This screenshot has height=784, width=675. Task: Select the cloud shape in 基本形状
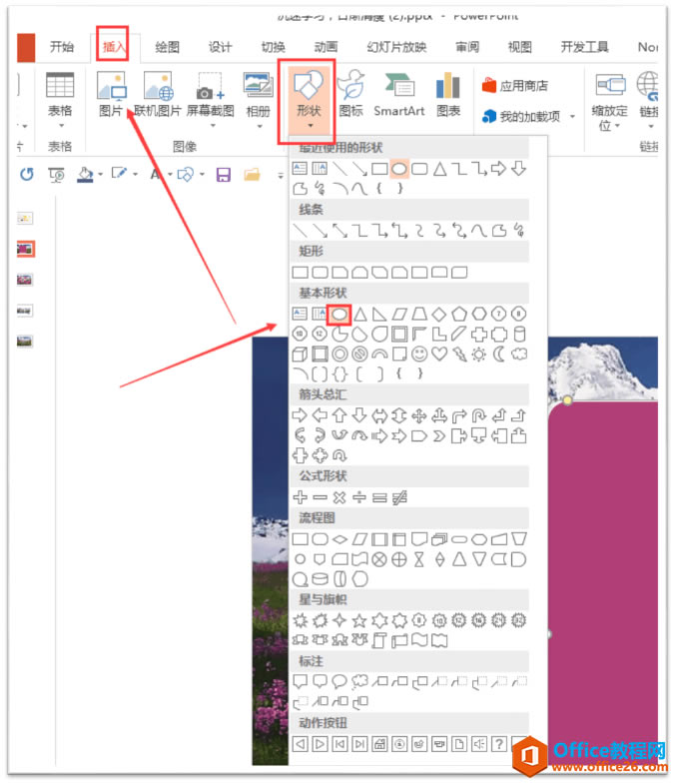click(x=519, y=354)
